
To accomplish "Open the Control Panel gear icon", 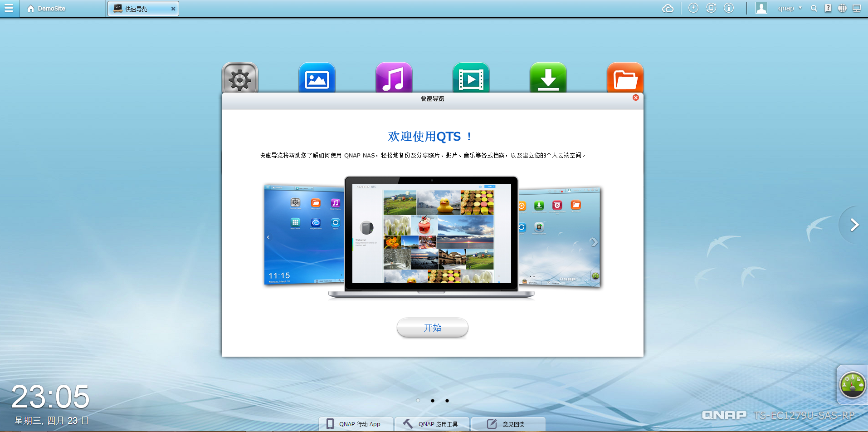I will 240,78.
